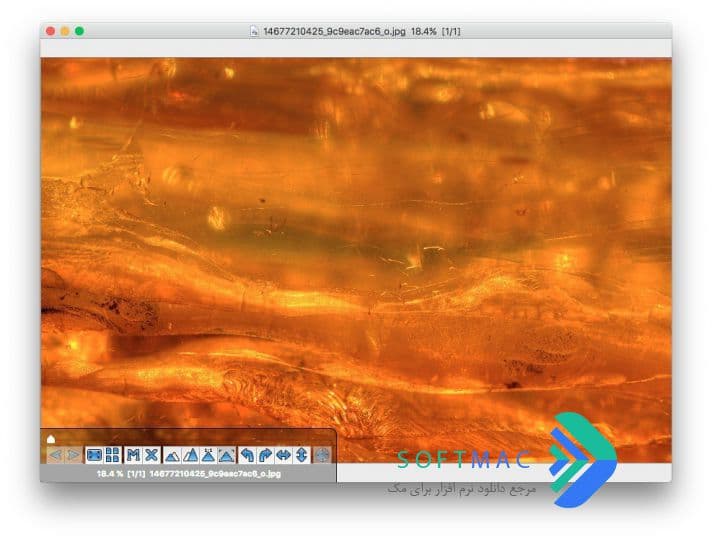Click the white pin marker above toolbar

point(51,439)
